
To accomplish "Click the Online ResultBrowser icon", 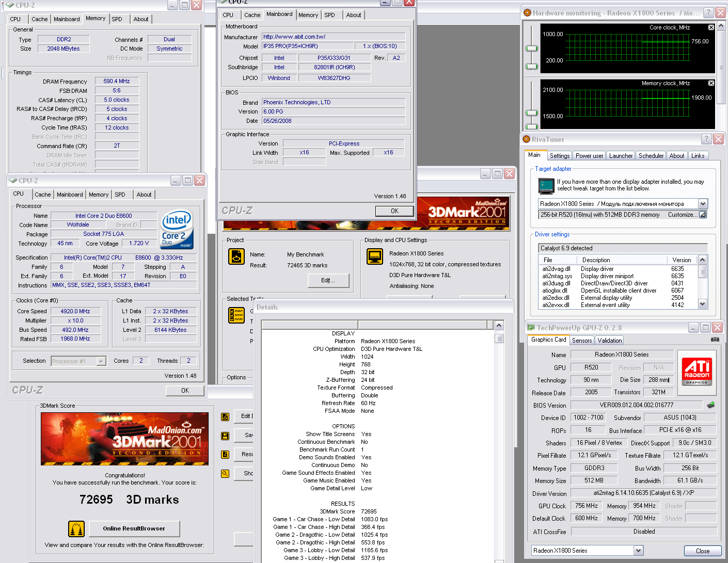I will pyautogui.click(x=76, y=529).
